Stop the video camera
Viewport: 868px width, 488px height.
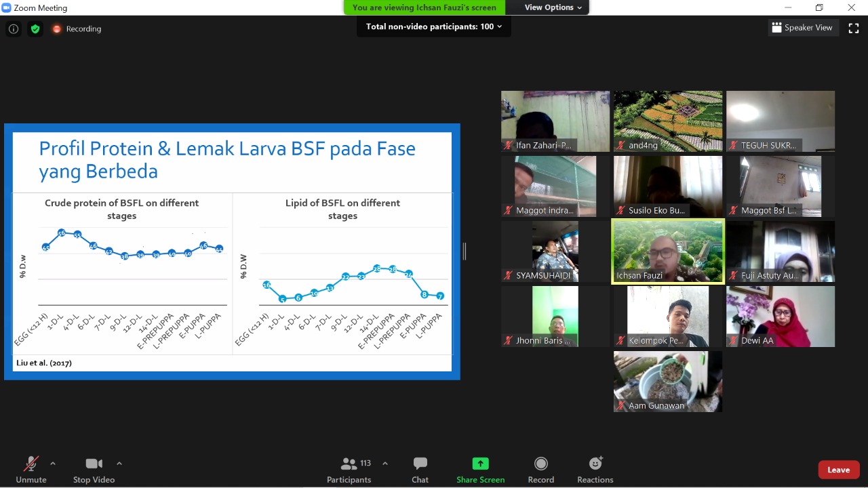[x=94, y=470]
